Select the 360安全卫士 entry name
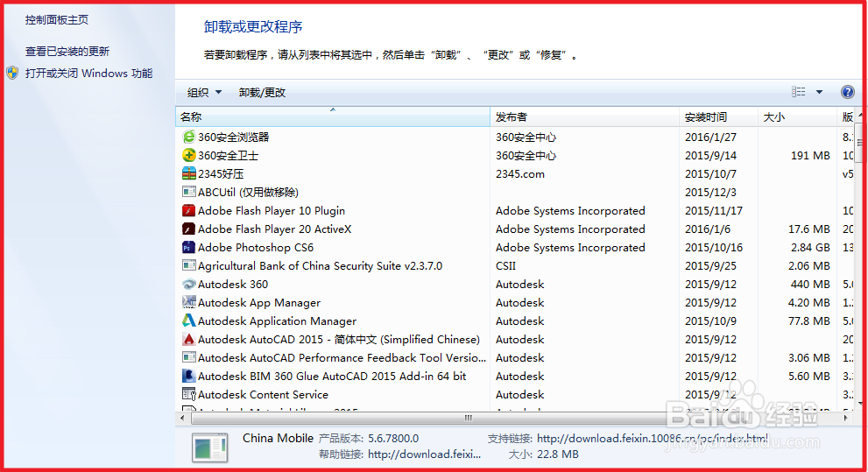This screenshot has height=472, width=868. click(228, 156)
